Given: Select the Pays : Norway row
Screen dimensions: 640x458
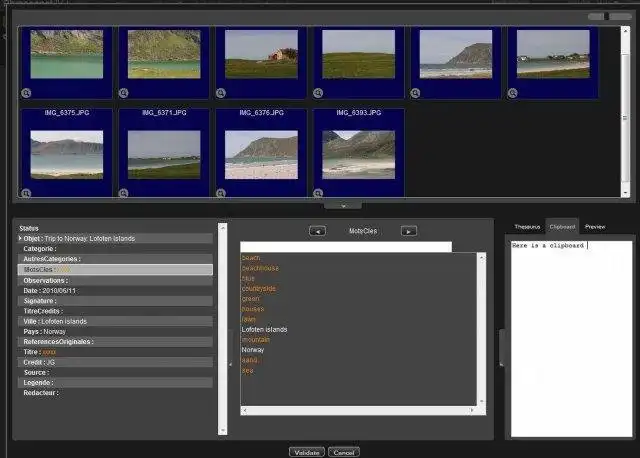Looking at the screenshot, I should coord(115,331).
